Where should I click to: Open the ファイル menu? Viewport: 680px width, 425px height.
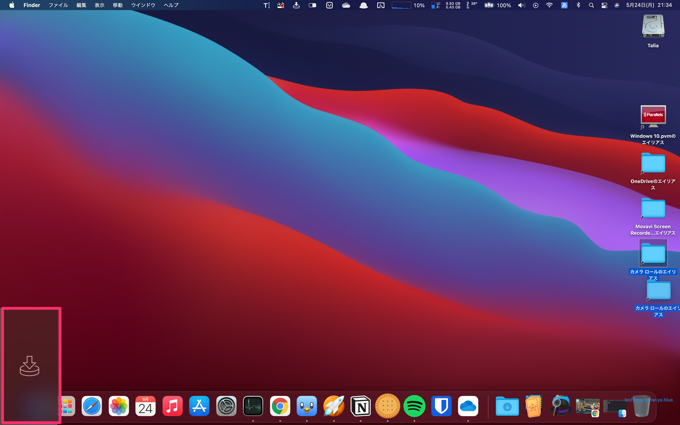[58, 5]
